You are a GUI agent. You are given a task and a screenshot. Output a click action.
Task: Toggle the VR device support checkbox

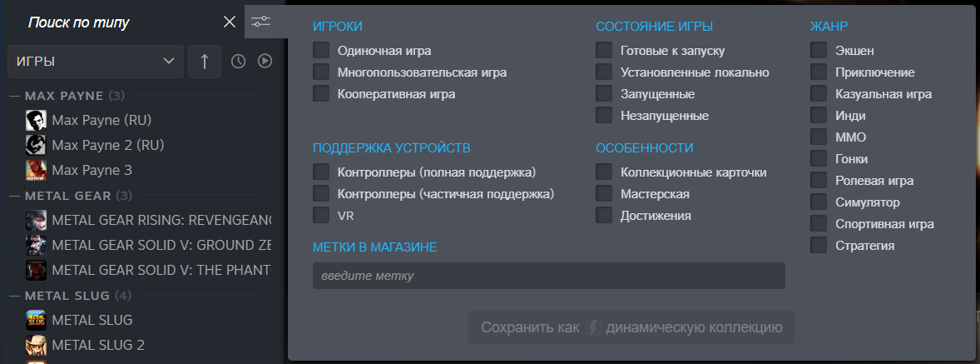tap(321, 216)
